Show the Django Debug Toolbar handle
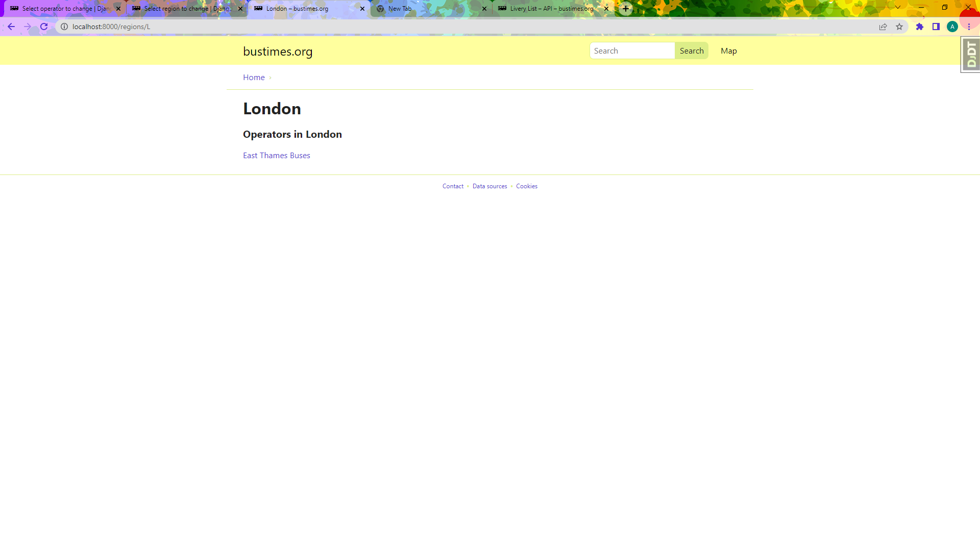The height and width of the screenshot is (551, 980). [970, 55]
